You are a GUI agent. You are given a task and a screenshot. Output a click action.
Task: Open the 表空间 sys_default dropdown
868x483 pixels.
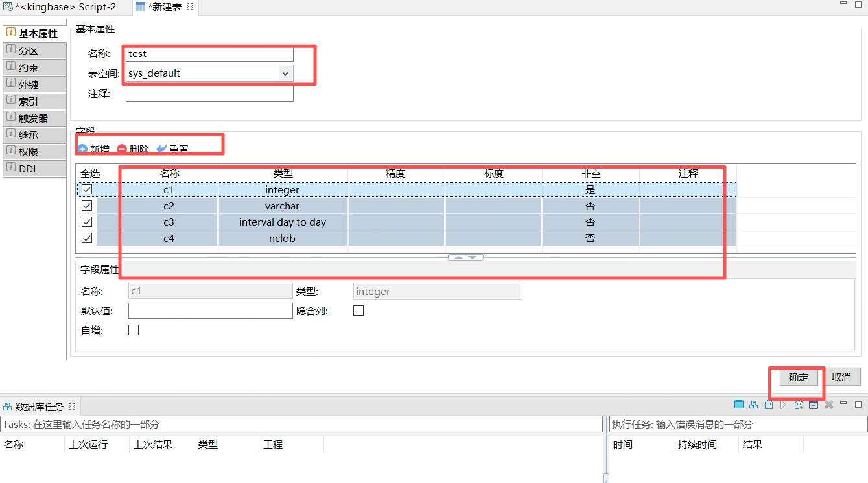click(x=285, y=73)
